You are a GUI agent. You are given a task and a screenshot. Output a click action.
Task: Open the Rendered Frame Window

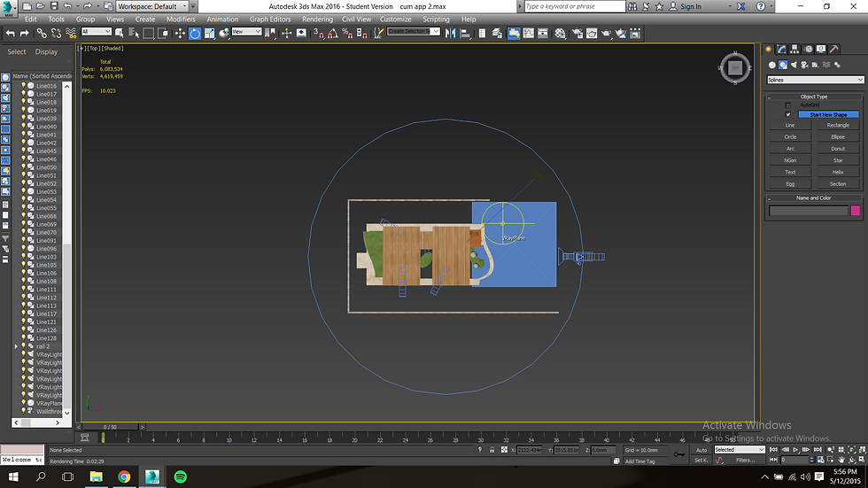pyautogui.click(x=592, y=33)
